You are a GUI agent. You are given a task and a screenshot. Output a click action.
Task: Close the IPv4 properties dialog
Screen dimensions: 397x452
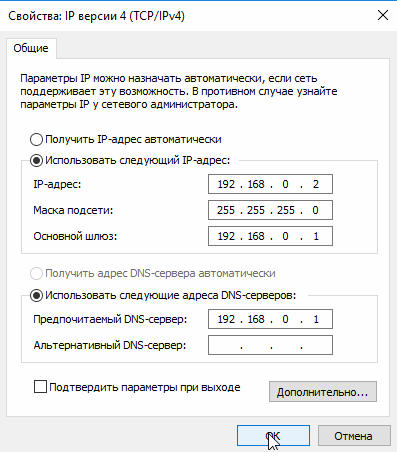pos(383,15)
